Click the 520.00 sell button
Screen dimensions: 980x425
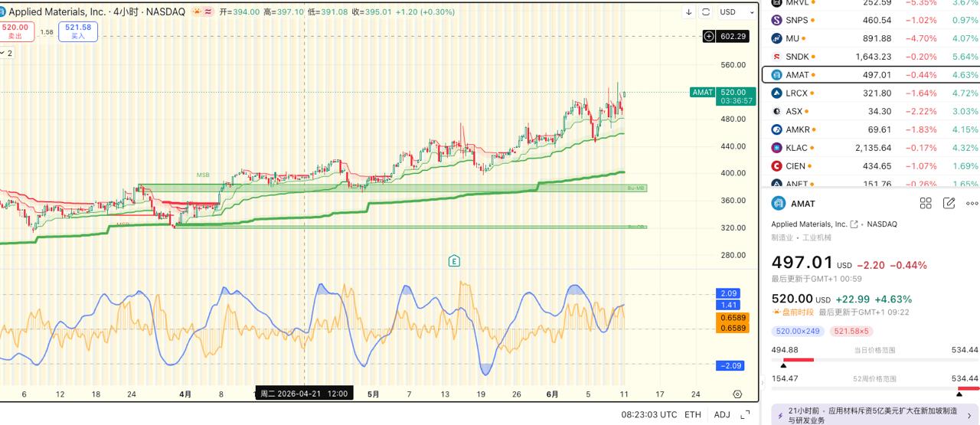coord(15,31)
